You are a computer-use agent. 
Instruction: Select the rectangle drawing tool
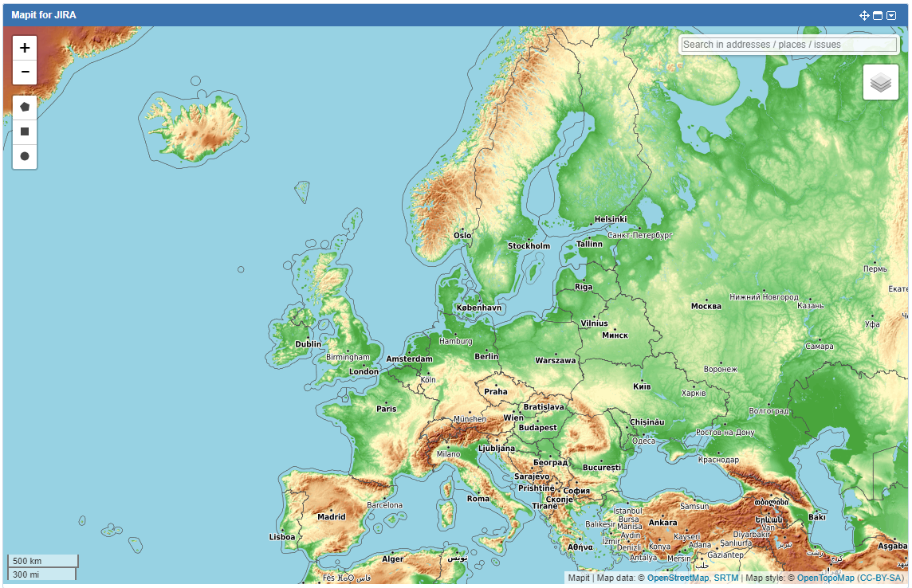pos(25,131)
